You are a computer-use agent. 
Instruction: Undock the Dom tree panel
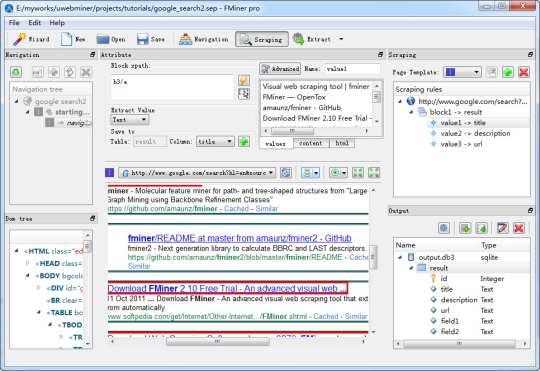pyautogui.click(x=92, y=218)
